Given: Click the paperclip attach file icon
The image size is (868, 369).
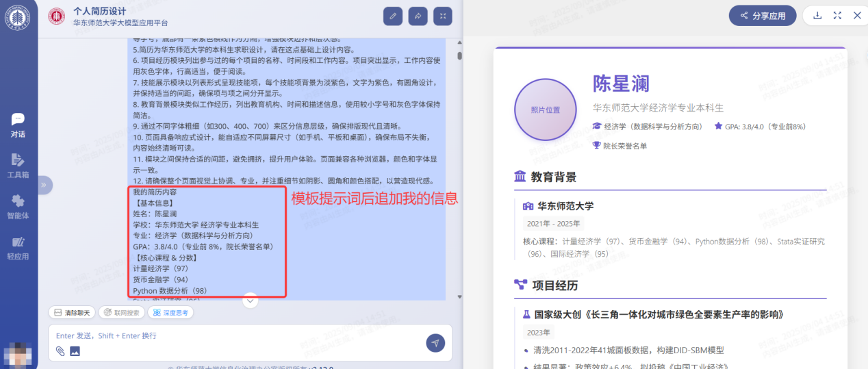Looking at the screenshot, I should [60, 351].
